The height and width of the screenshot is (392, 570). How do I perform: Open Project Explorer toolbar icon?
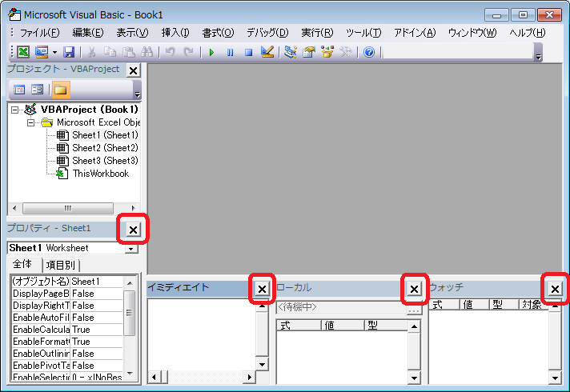[x=291, y=52]
